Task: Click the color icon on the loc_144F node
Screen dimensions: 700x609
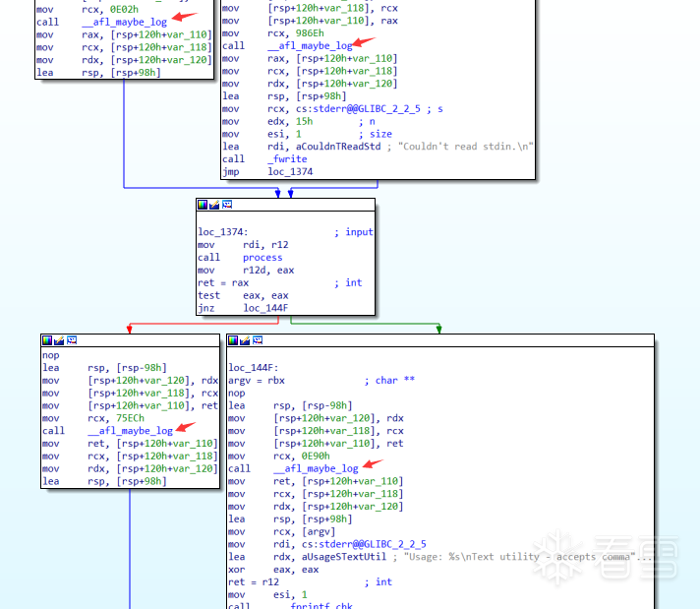Action: click(233, 340)
